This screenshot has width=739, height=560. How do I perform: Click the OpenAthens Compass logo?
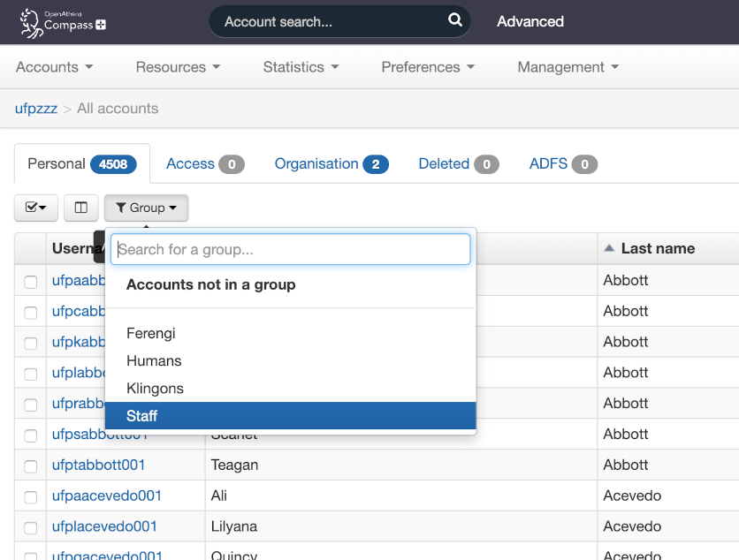63,23
